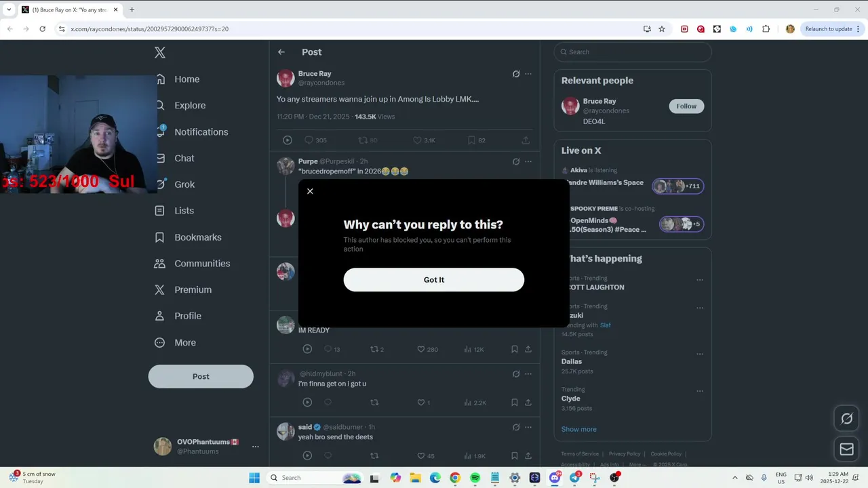Go back using the arrow beside Post
The image size is (868, 488).
(x=281, y=52)
